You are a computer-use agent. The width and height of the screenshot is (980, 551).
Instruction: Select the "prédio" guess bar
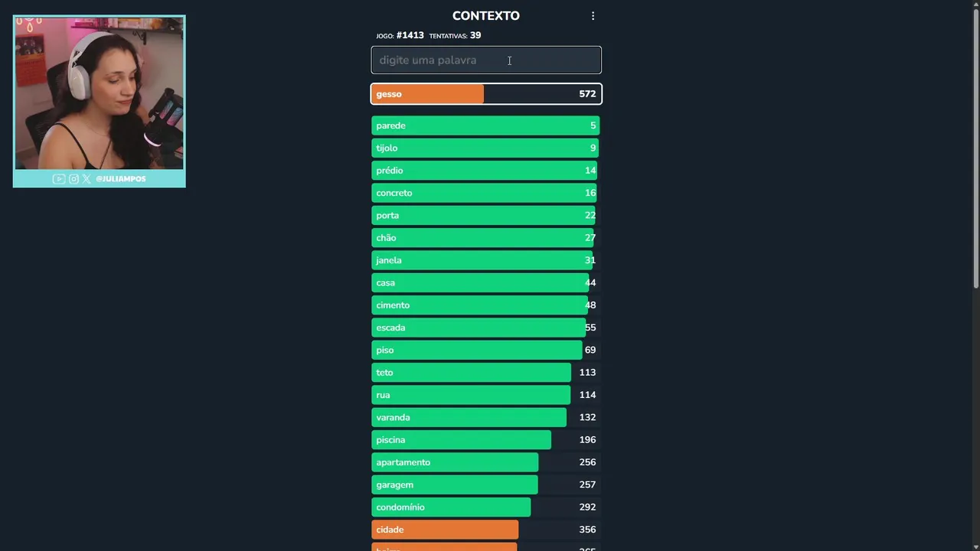click(486, 171)
